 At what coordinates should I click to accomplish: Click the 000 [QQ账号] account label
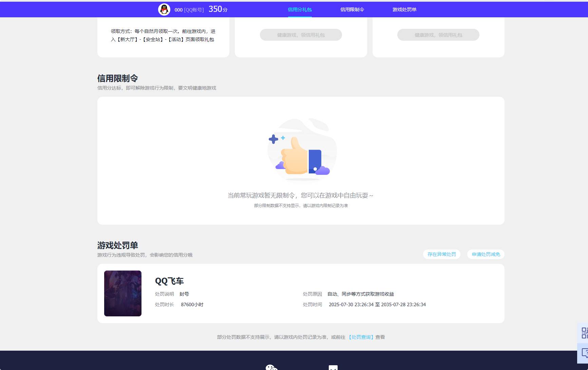click(x=189, y=10)
